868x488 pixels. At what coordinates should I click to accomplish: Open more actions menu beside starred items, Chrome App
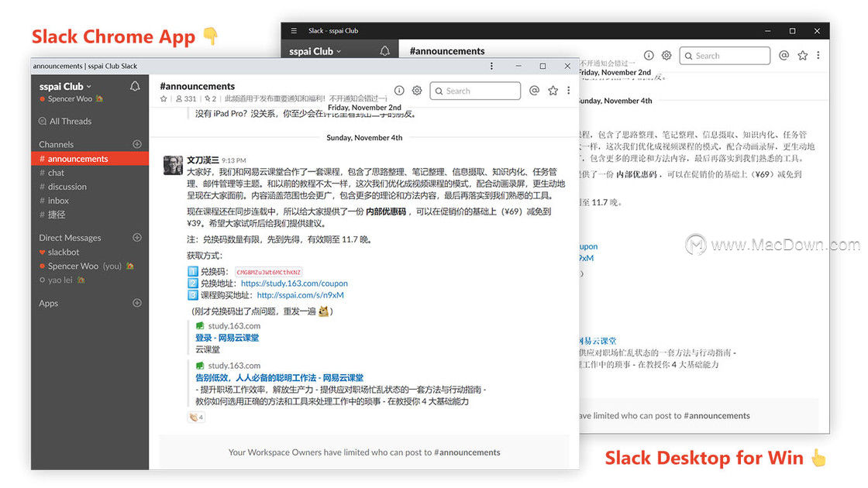(569, 91)
